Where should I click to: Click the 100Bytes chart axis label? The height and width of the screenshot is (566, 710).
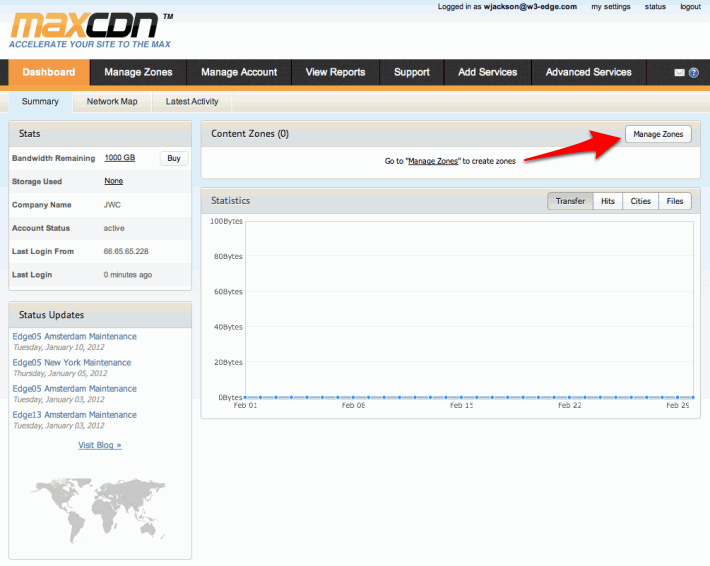[x=226, y=221]
